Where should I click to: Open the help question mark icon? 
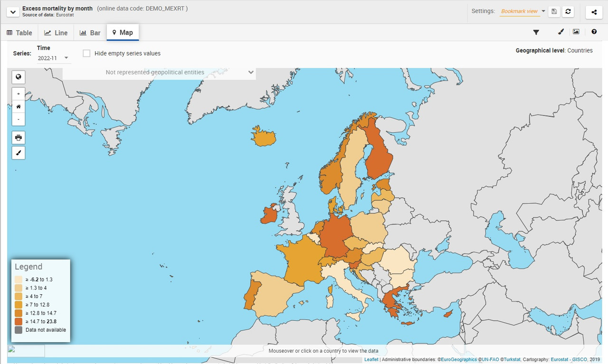coord(594,32)
